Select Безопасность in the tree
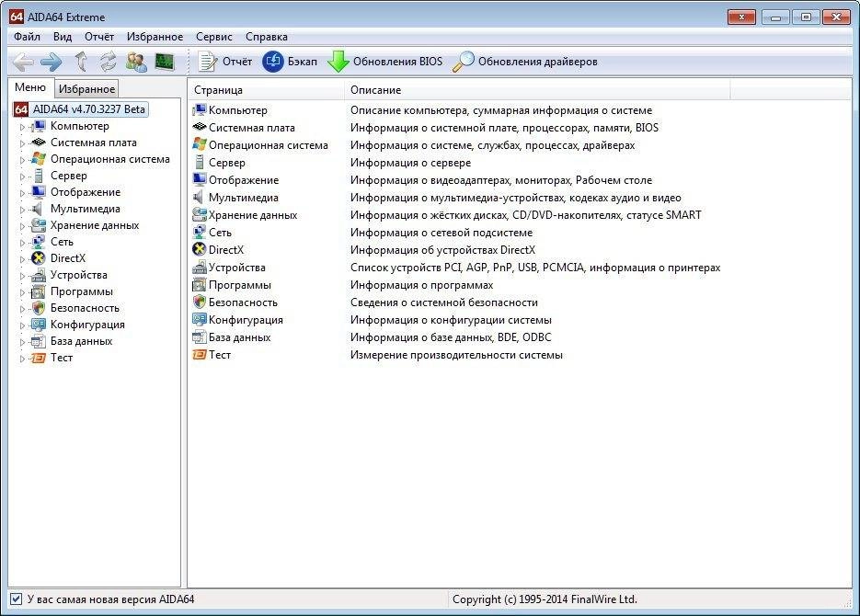 (x=85, y=308)
